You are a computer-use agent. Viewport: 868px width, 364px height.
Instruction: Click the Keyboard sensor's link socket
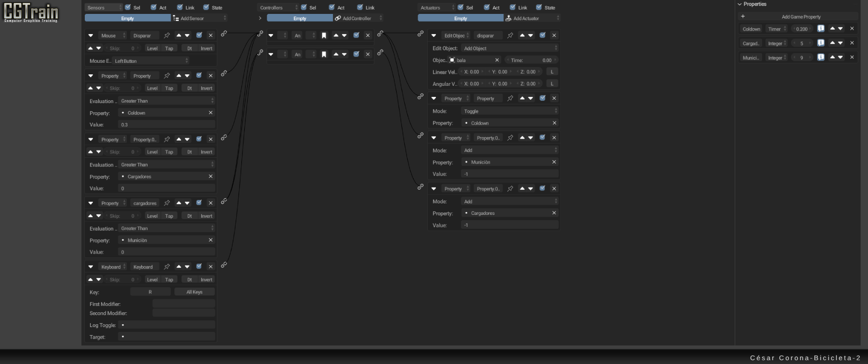coord(224,265)
